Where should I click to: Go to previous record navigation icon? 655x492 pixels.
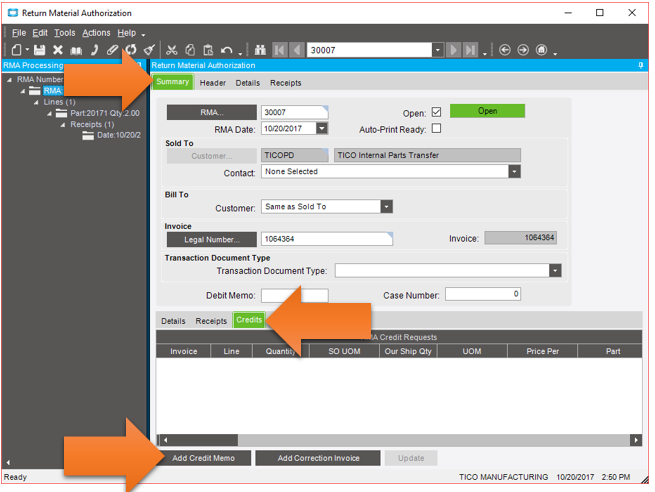tap(297, 50)
